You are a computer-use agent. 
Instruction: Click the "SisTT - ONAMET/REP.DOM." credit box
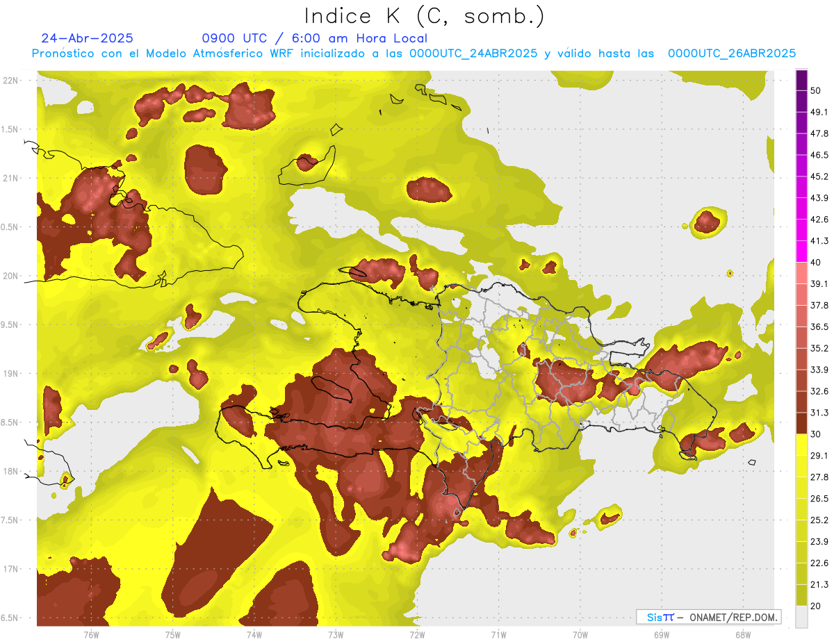tap(709, 617)
